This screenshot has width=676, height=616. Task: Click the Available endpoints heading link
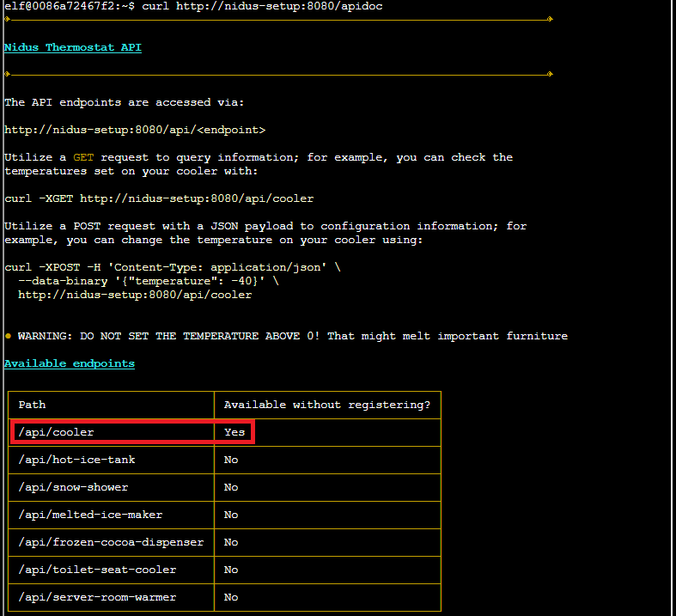(x=70, y=363)
